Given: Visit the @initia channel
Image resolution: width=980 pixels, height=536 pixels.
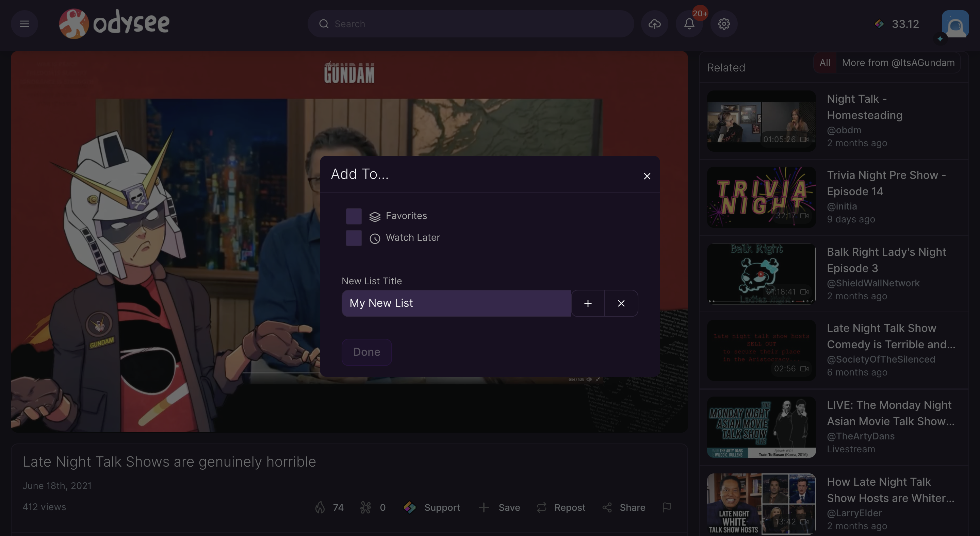Looking at the screenshot, I should (x=842, y=206).
